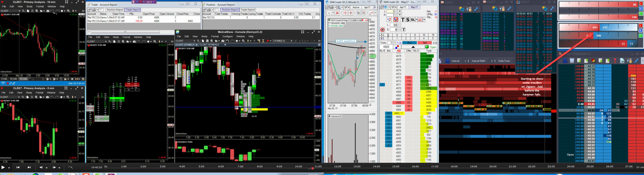
Task: Jump to 15:00 mark on video timeline
Action: point(396,167)
